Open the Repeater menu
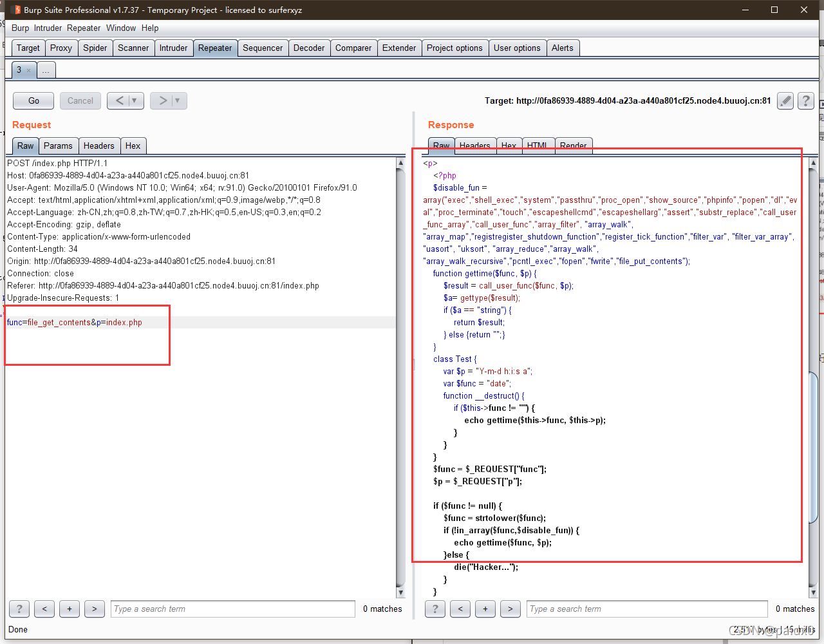The image size is (824, 644). (84, 28)
